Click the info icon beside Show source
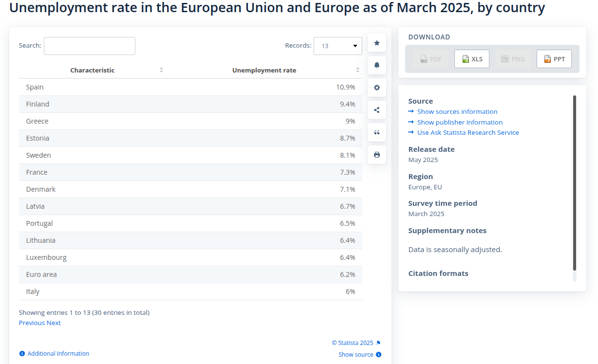 (x=378, y=355)
